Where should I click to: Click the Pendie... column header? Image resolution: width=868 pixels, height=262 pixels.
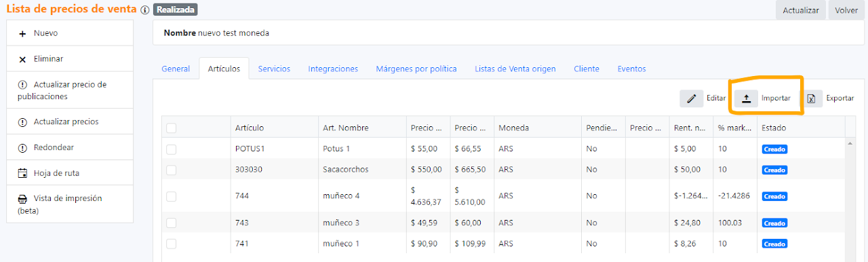(603, 128)
